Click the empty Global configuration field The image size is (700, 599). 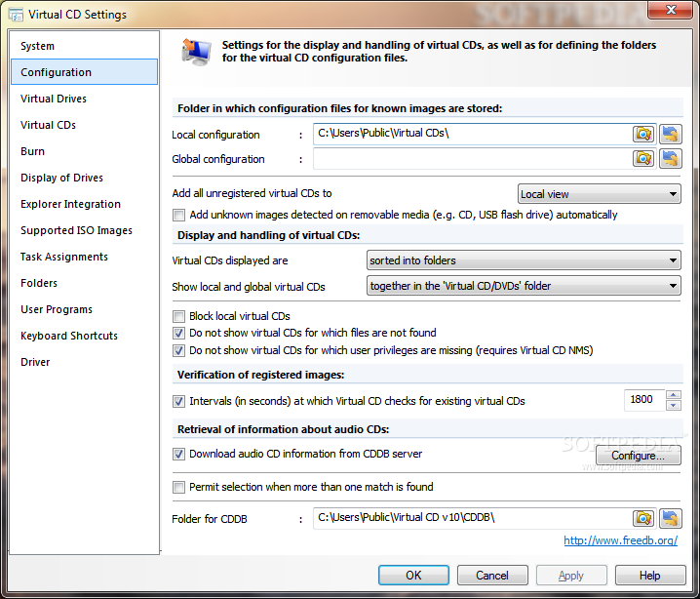point(472,159)
